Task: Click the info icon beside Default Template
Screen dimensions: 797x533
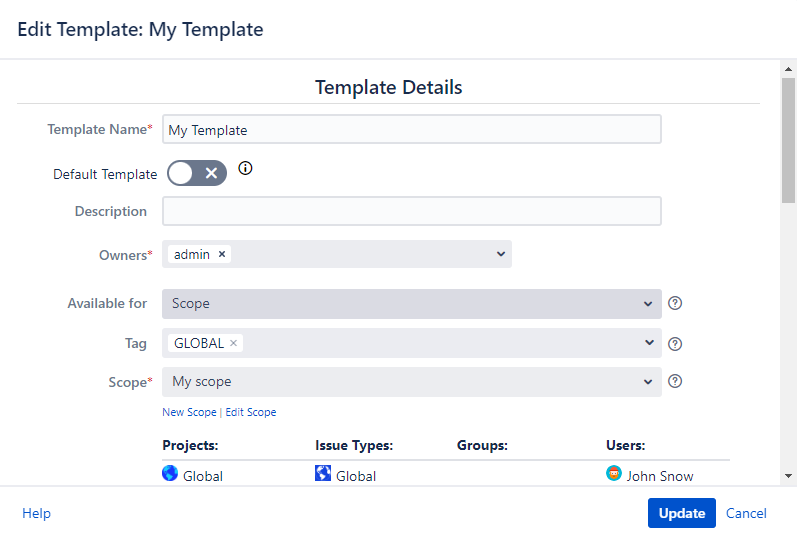Action: 245,169
